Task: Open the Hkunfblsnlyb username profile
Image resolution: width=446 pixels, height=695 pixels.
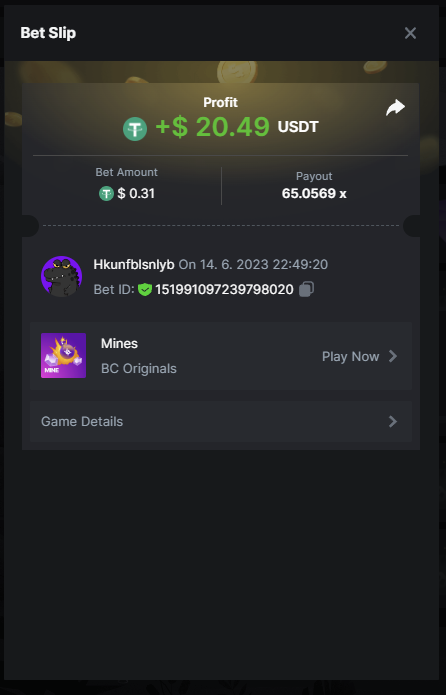Action: click(133, 265)
